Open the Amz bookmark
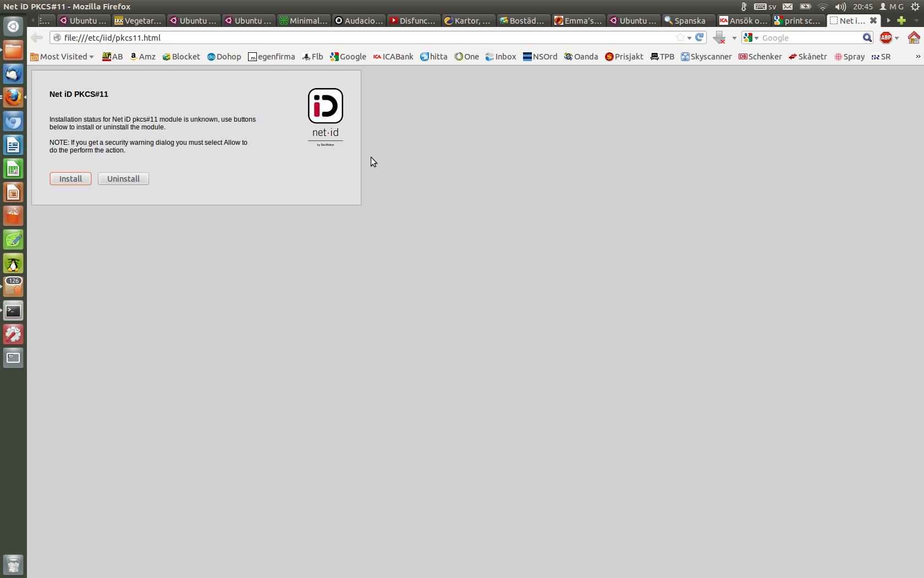This screenshot has width=924, height=578. [x=142, y=57]
